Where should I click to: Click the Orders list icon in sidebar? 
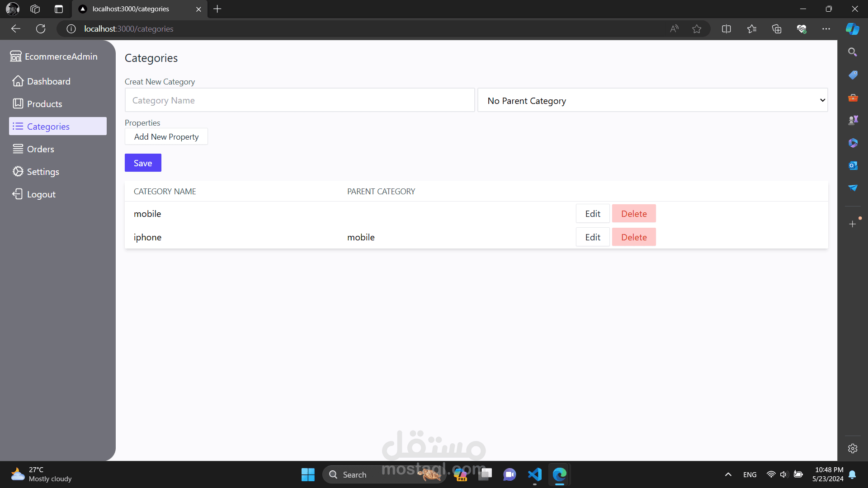(18, 149)
